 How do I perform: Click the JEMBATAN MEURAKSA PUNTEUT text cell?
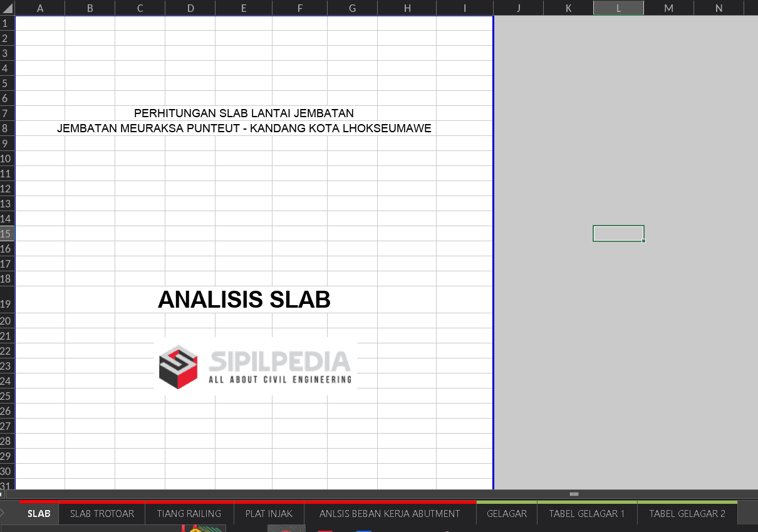coord(244,128)
